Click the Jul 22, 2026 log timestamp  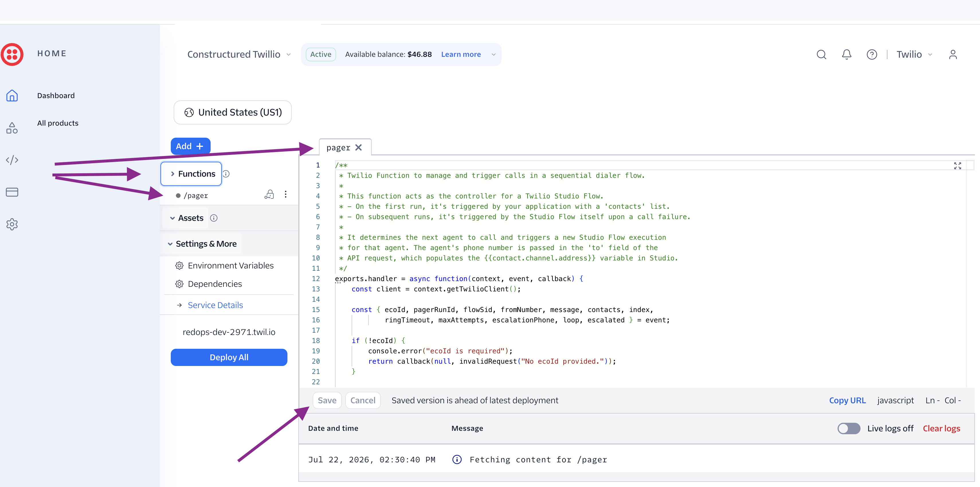pyautogui.click(x=371, y=459)
